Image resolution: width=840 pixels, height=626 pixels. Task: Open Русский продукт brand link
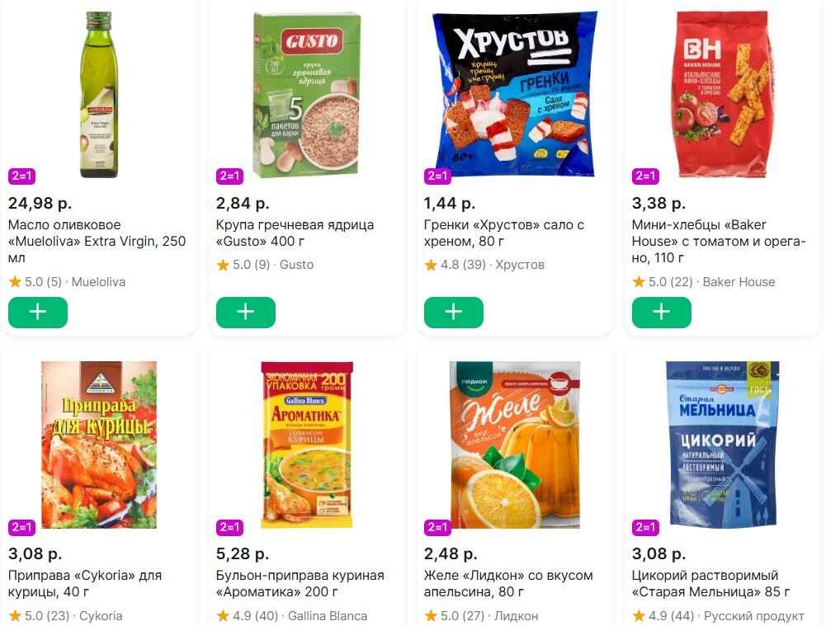pos(753,616)
